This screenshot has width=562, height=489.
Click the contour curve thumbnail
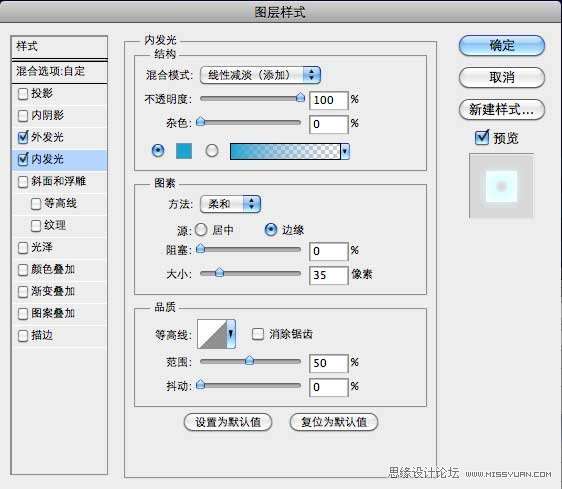click(x=212, y=334)
